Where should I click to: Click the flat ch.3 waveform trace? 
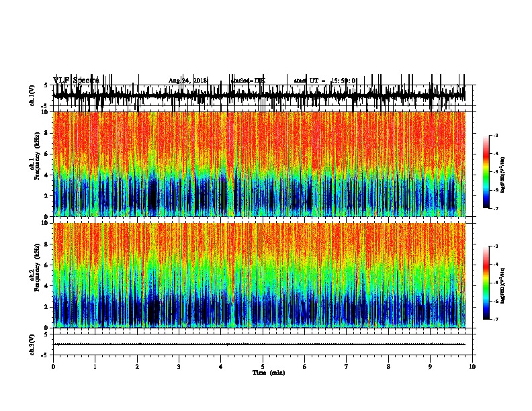[259, 345]
